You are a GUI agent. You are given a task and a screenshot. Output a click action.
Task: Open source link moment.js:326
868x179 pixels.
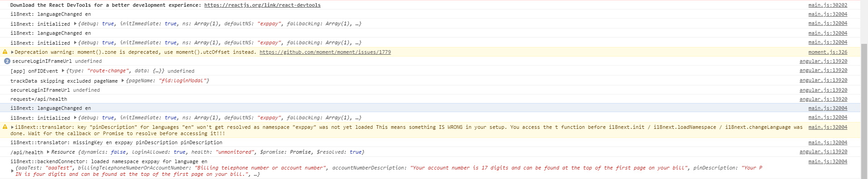(828, 52)
